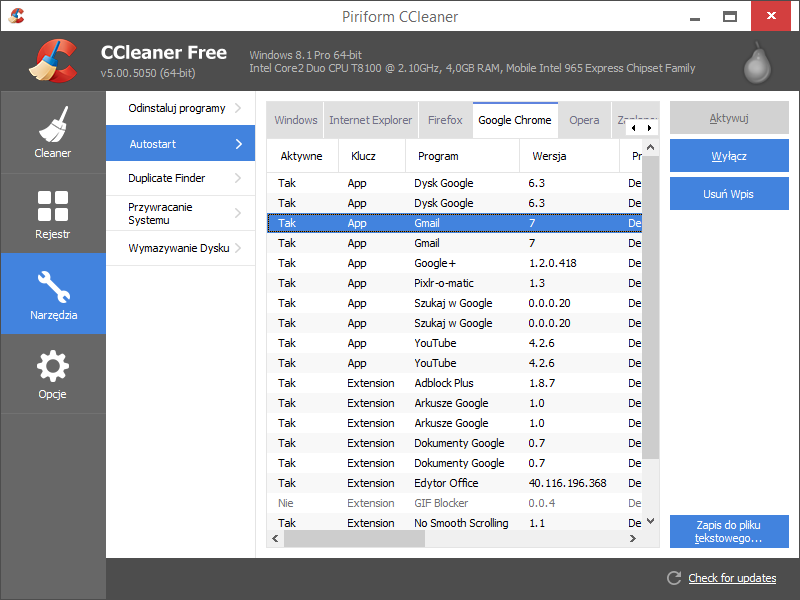
Task: Click the title bar CCleaner app icon
Action: (x=17, y=16)
